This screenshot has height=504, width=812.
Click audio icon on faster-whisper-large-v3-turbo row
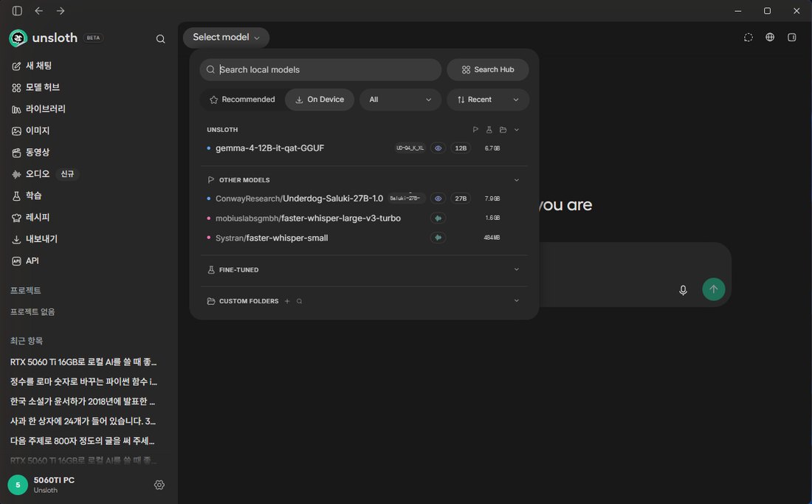point(438,218)
